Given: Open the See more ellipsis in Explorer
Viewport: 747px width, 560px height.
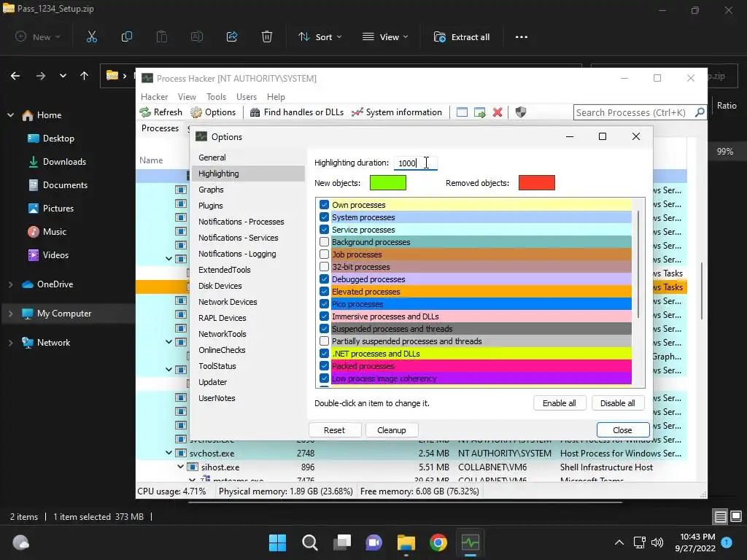Looking at the screenshot, I should pyautogui.click(x=521, y=37).
